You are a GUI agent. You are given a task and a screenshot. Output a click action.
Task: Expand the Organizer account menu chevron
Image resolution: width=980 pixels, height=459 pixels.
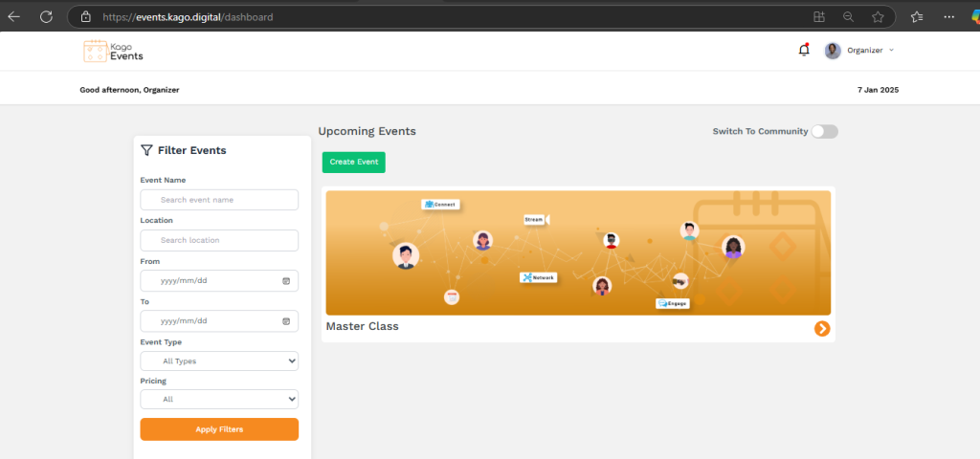point(892,51)
